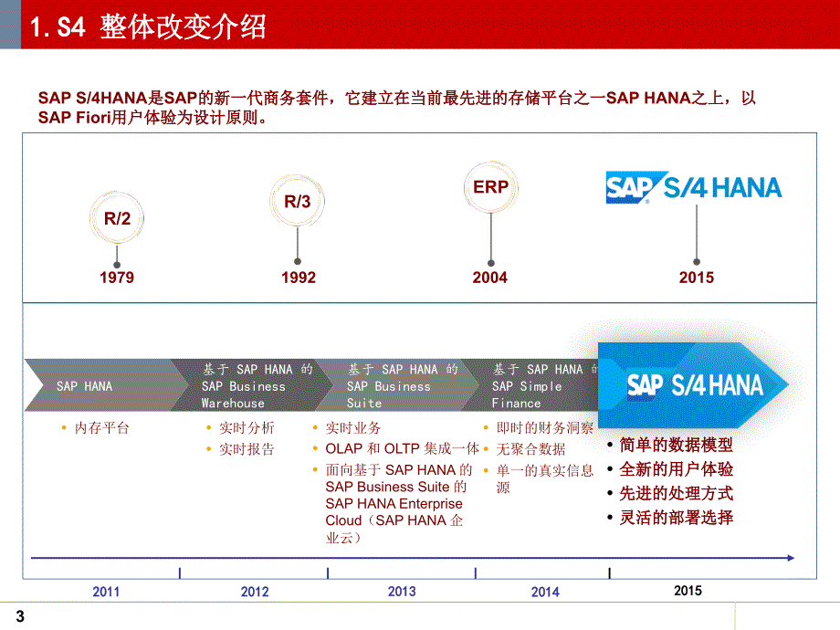Viewport: 840px width, 630px height.
Task: Select the year 1992 label
Action: tap(299, 278)
